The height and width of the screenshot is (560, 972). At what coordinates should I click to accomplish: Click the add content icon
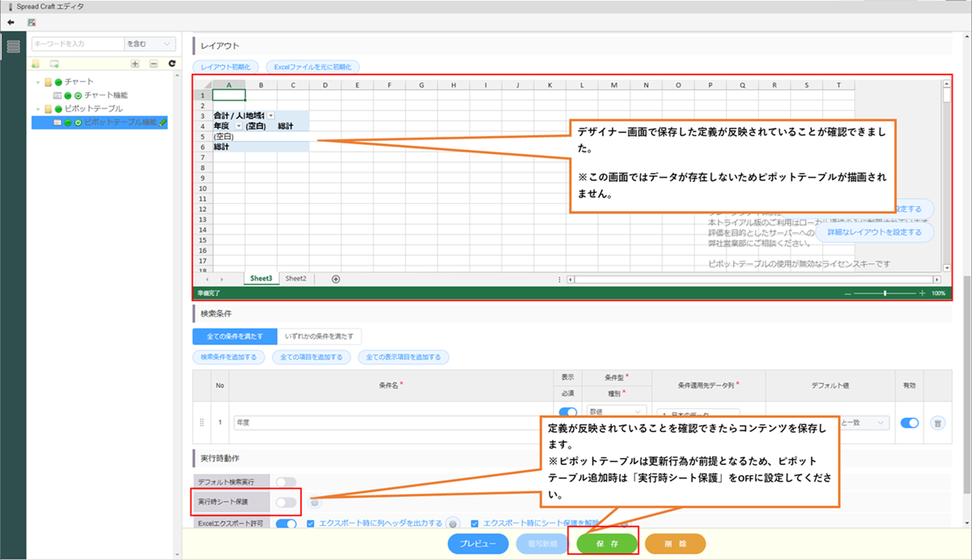point(54,64)
